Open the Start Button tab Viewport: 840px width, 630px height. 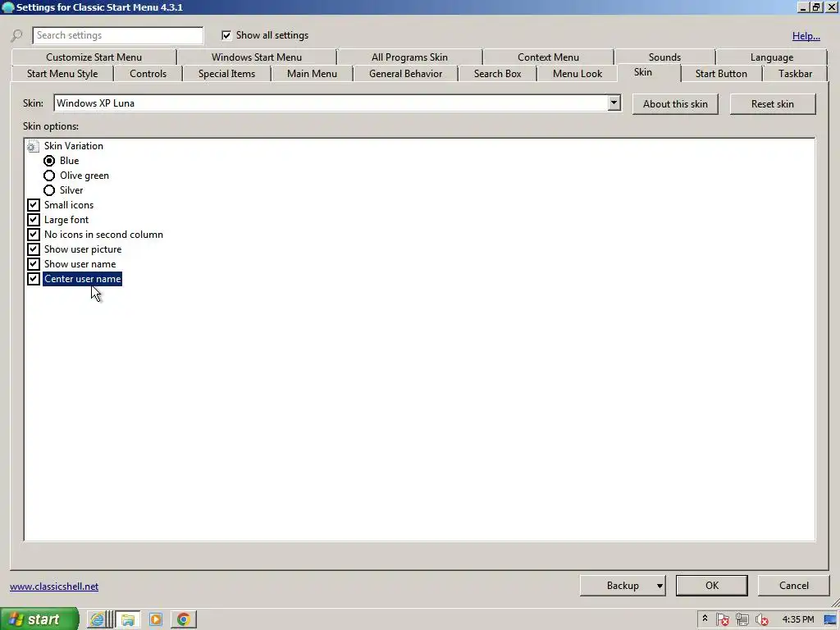tap(721, 74)
